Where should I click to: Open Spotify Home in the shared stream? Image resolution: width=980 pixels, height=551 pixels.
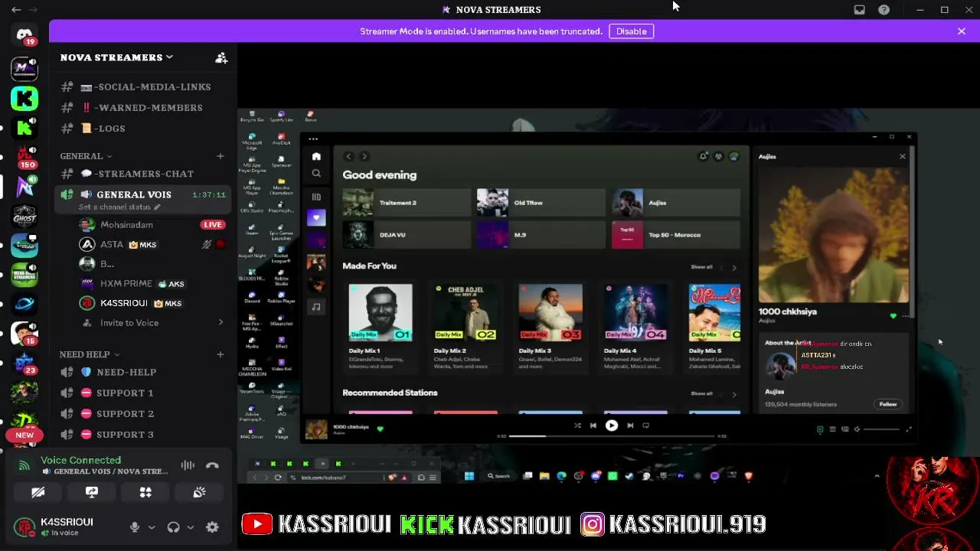tap(316, 156)
